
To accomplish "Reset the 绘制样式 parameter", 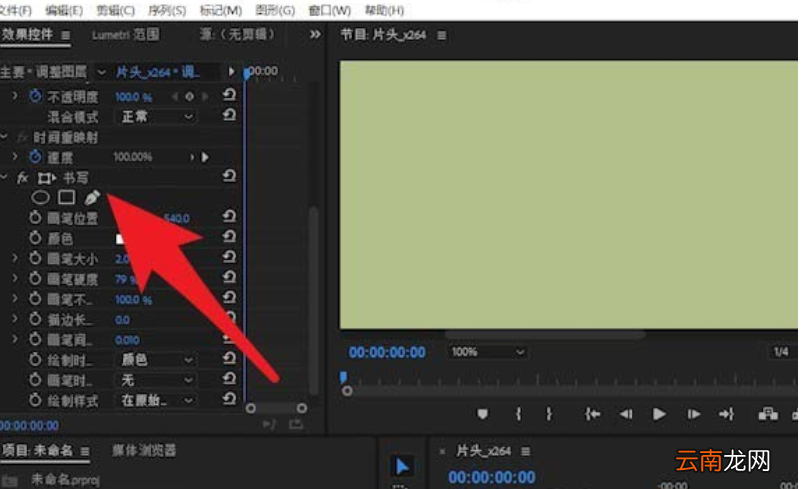I will click(229, 399).
